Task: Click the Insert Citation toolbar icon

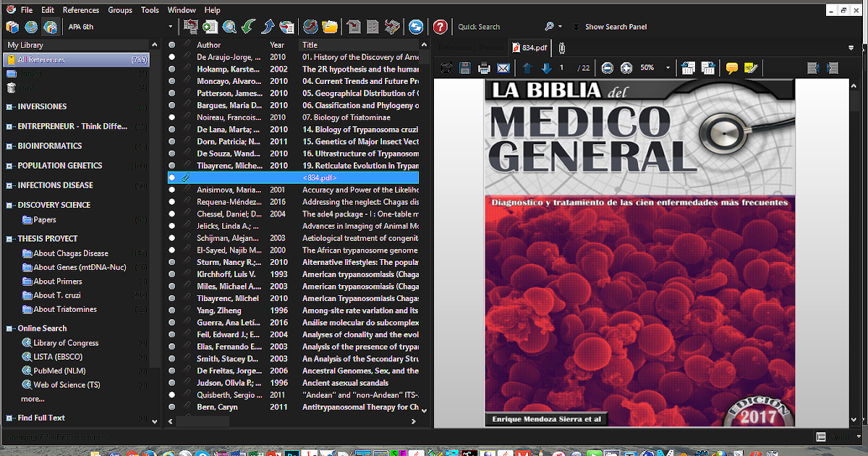Action: (354, 27)
